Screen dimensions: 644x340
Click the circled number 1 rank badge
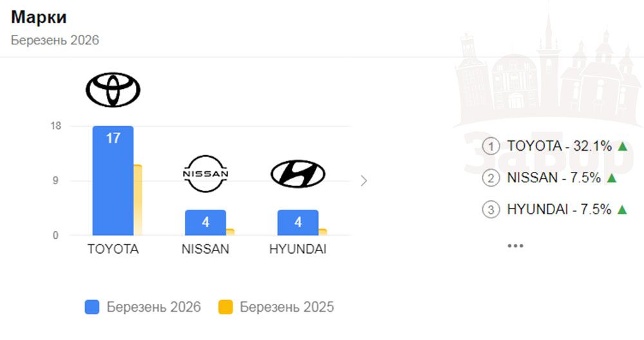[x=491, y=147]
